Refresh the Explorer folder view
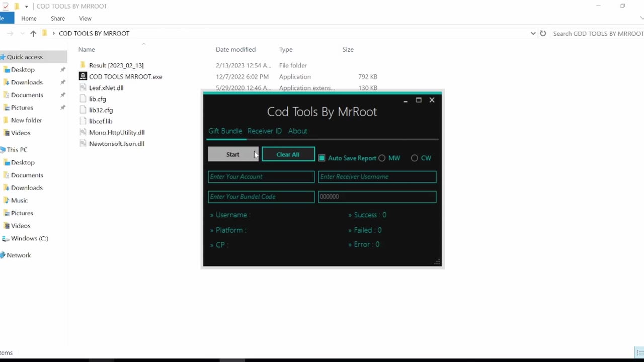Viewport: 644px width, 362px height. (x=543, y=33)
